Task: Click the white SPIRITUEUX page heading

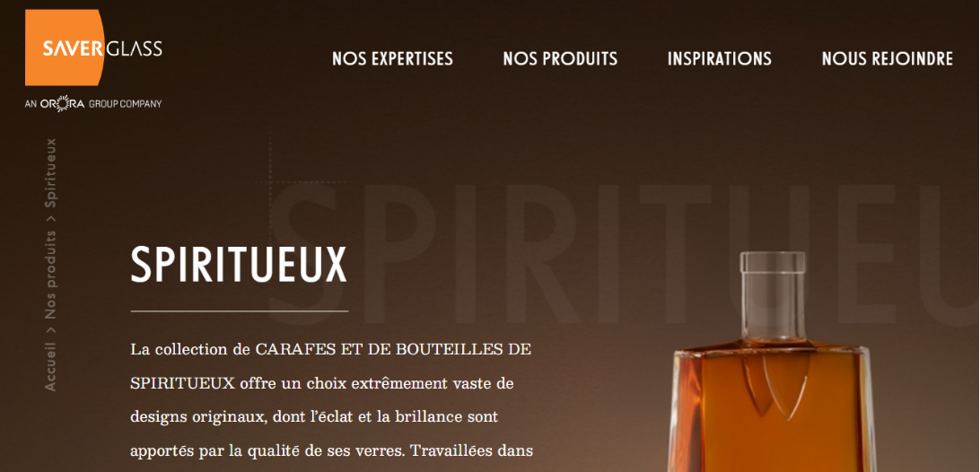Action: [238, 265]
